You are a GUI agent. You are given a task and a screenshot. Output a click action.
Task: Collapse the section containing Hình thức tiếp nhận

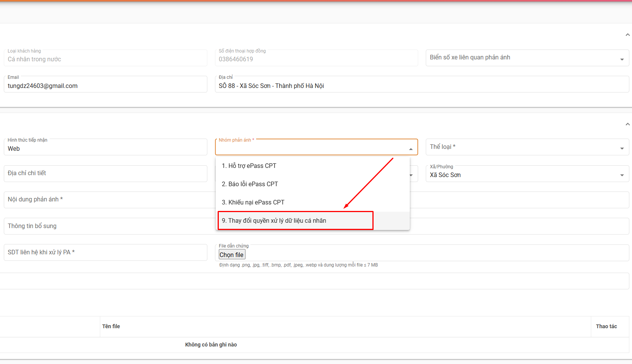[627, 125]
